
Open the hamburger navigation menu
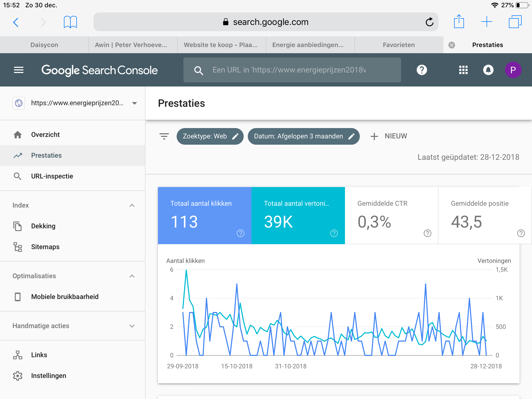pyautogui.click(x=19, y=70)
